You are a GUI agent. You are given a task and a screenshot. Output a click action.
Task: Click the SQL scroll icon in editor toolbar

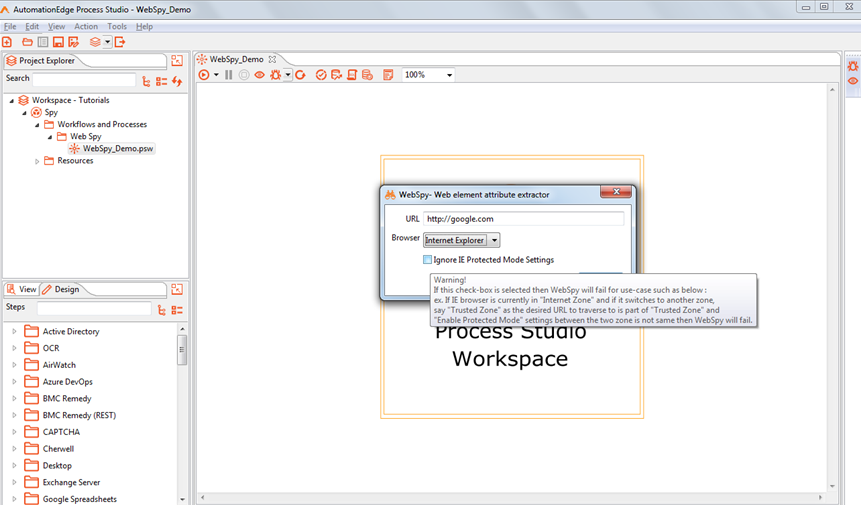(x=352, y=75)
